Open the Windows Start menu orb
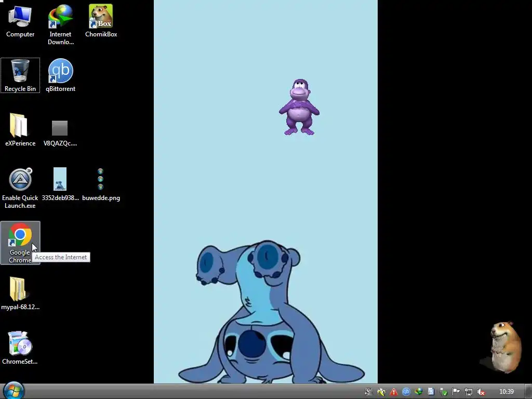This screenshot has width=532, height=399. pos(14,391)
